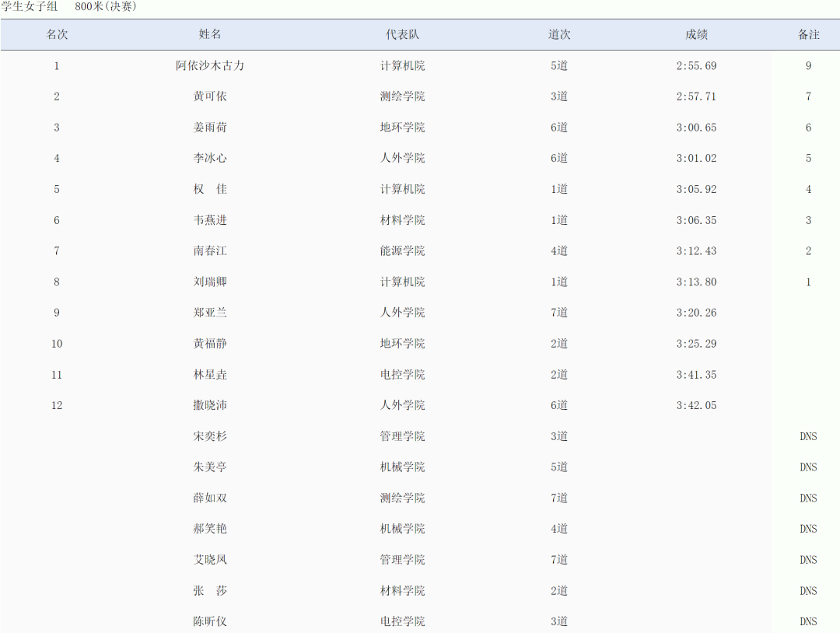Click the name 李冰心
This screenshot has width=840, height=633.
[x=210, y=159]
